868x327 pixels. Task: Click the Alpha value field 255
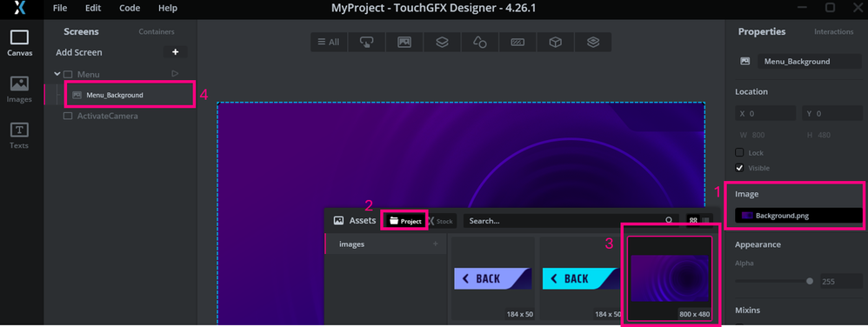(x=840, y=281)
